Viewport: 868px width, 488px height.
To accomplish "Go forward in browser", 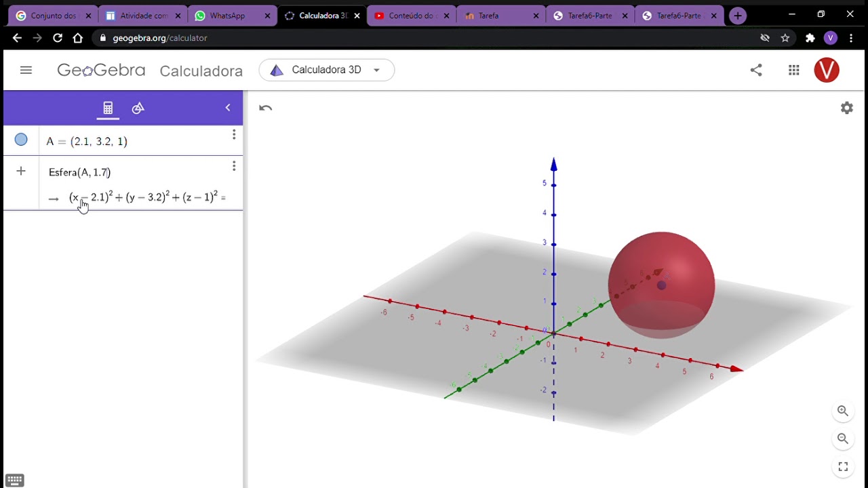I will coord(37,38).
